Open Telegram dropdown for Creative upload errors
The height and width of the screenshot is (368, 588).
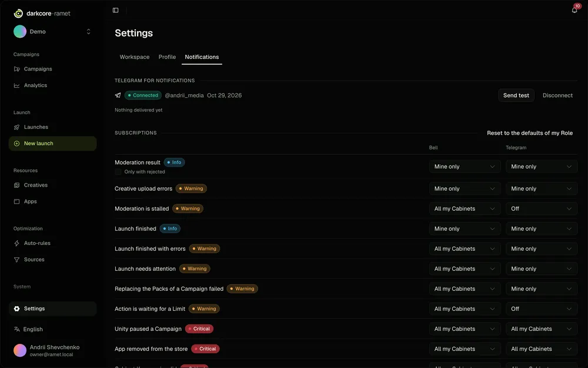pyautogui.click(x=542, y=188)
